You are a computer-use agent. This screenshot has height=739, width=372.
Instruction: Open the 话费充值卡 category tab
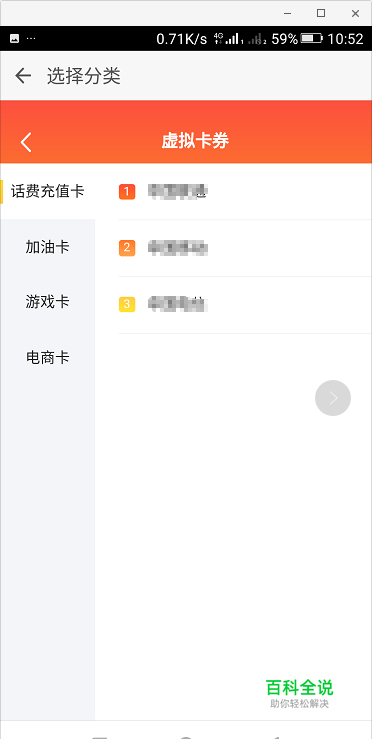tap(48, 191)
